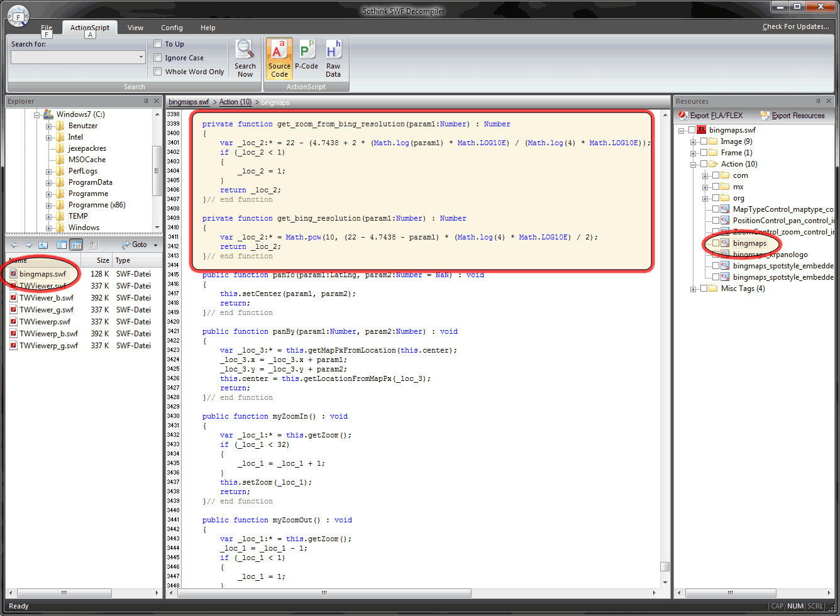840x616 pixels.
Task: Enable the Whole Word Only option
Action: [158, 72]
